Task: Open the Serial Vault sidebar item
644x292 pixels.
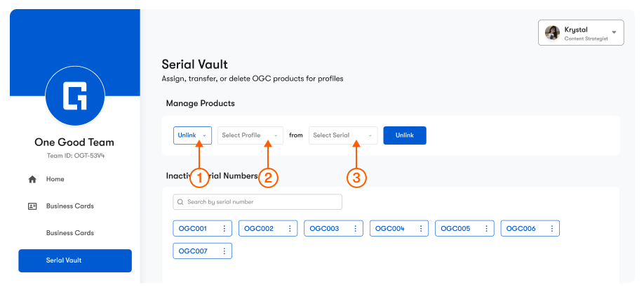Action: point(74,260)
